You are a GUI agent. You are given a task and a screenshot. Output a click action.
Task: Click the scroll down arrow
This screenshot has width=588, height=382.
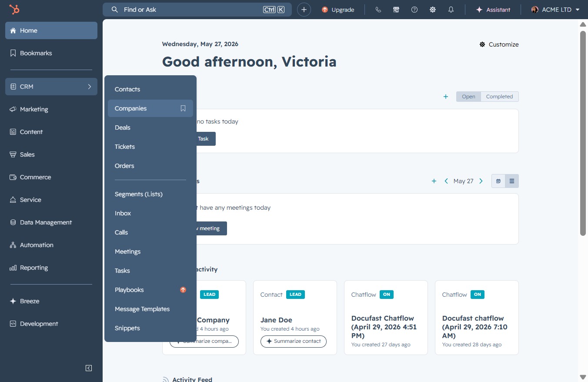coord(583,377)
